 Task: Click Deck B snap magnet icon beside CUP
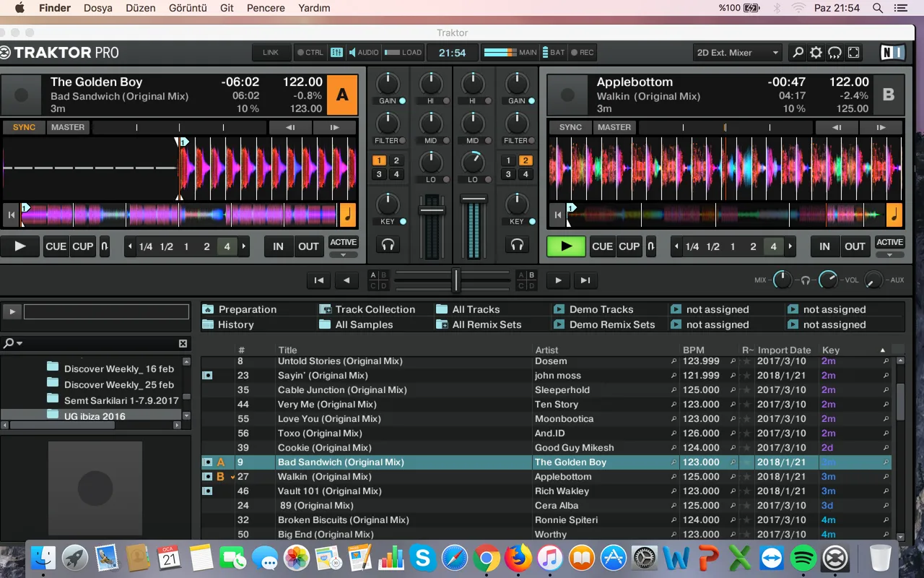coord(651,246)
